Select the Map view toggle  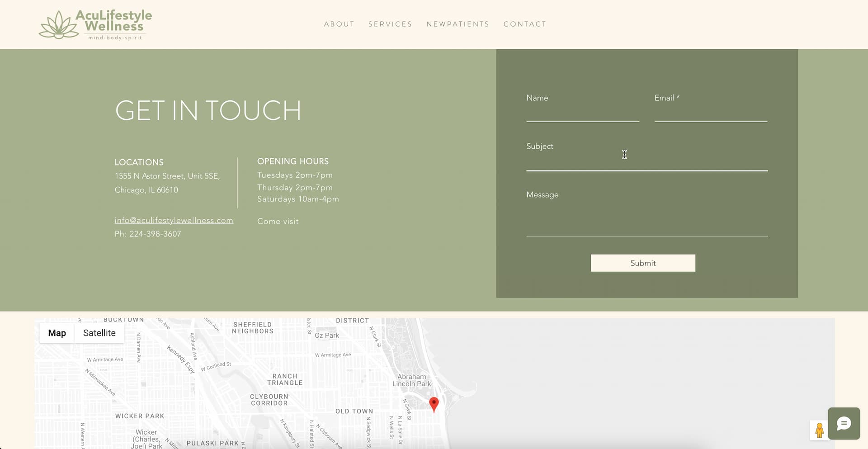tap(57, 333)
